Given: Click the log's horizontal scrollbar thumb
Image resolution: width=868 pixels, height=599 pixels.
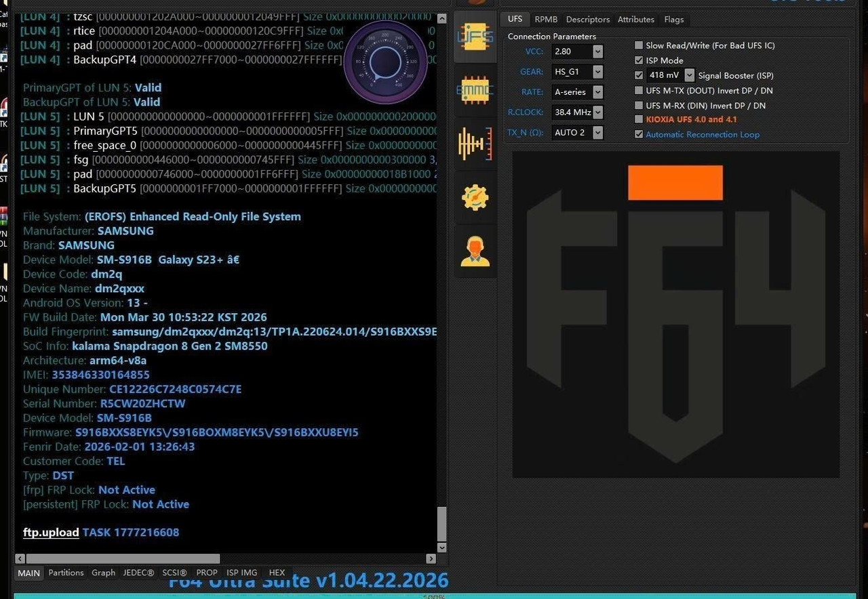Looking at the screenshot, I should 123,558.
